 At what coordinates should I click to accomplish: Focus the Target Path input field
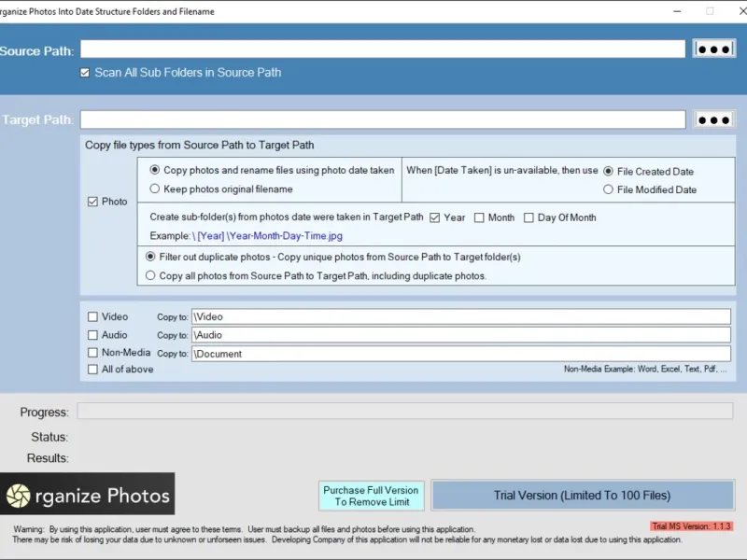tap(383, 119)
